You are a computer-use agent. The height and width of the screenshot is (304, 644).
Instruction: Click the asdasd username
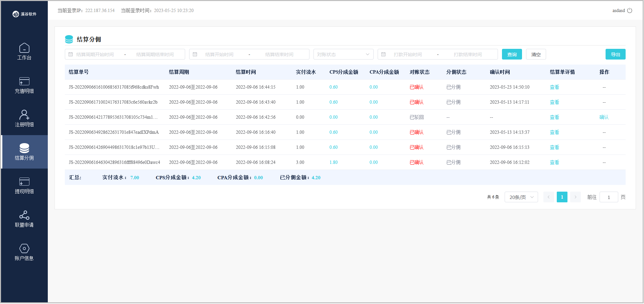tap(618, 10)
